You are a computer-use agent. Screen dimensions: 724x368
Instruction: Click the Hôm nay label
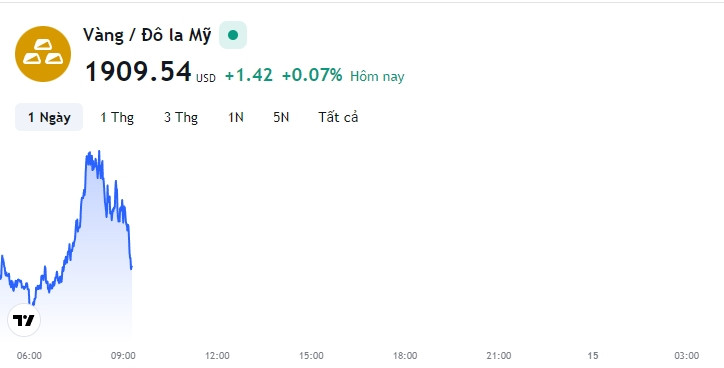(x=377, y=76)
